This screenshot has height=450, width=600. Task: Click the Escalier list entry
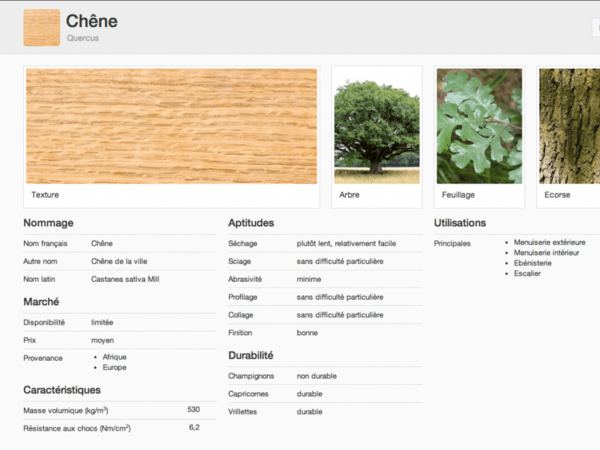(x=527, y=273)
